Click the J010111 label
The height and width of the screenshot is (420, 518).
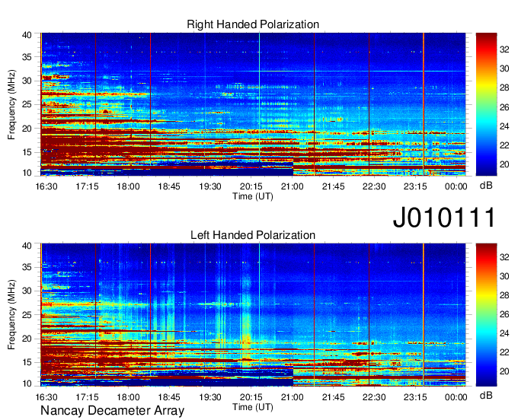point(444,217)
